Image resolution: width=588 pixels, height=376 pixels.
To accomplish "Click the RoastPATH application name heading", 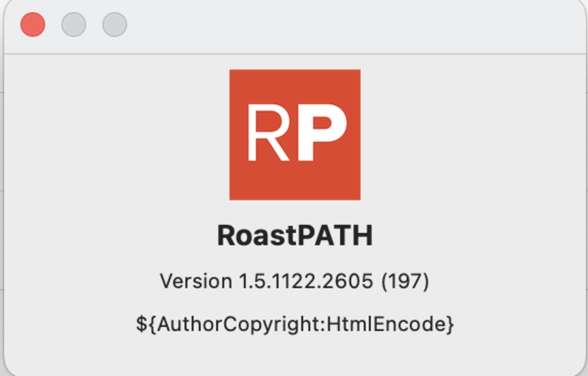I will pyautogui.click(x=295, y=236).
